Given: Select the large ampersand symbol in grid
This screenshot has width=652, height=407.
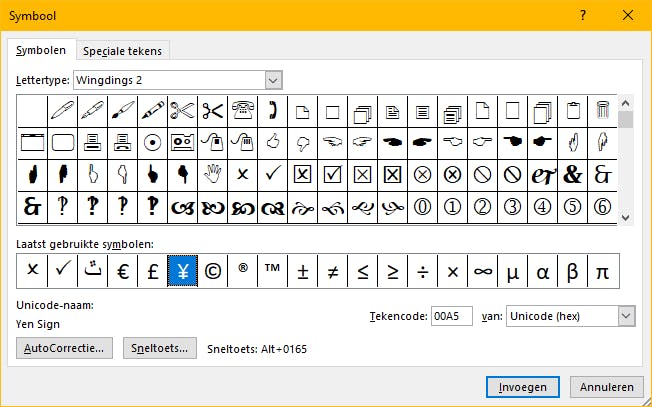Looking at the screenshot, I should pyautogui.click(x=572, y=174).
